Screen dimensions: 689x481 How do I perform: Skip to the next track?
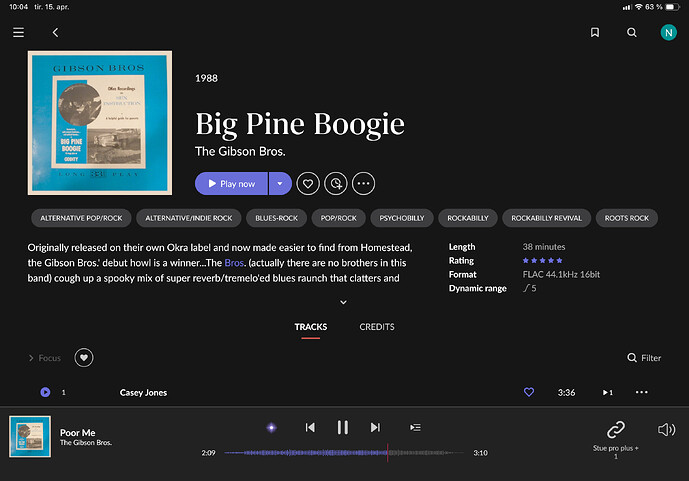[x=375, y=427]
